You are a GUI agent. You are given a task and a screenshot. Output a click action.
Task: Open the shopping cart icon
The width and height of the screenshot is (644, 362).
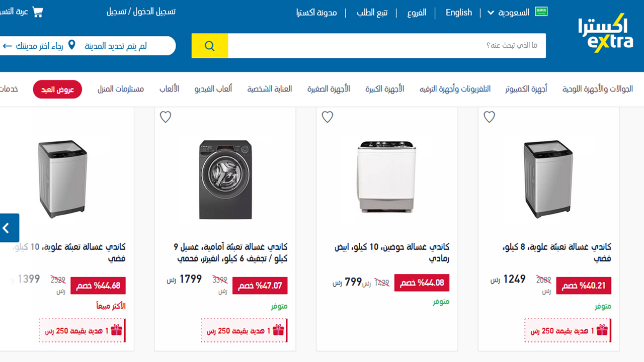point(38,12)
